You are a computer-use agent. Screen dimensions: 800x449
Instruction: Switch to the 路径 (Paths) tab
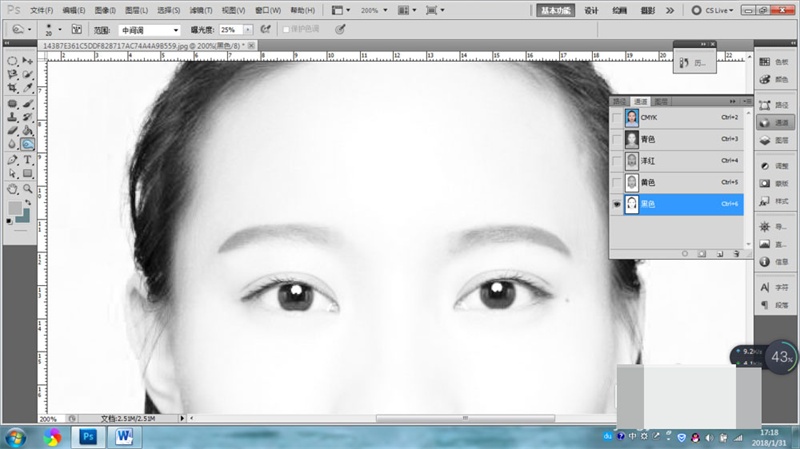coord(620,101)
